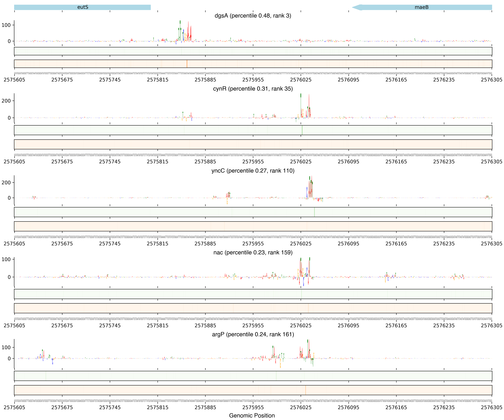This screenshot has height=420, width=504.
Task: Click the bottom axis tick label 2575955
Action: (253, 407)
